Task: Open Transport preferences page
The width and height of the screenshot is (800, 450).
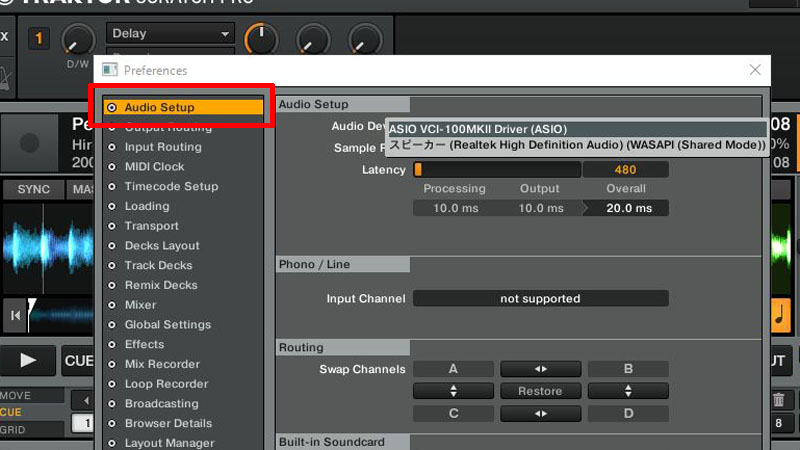Action: click(152, 226)
